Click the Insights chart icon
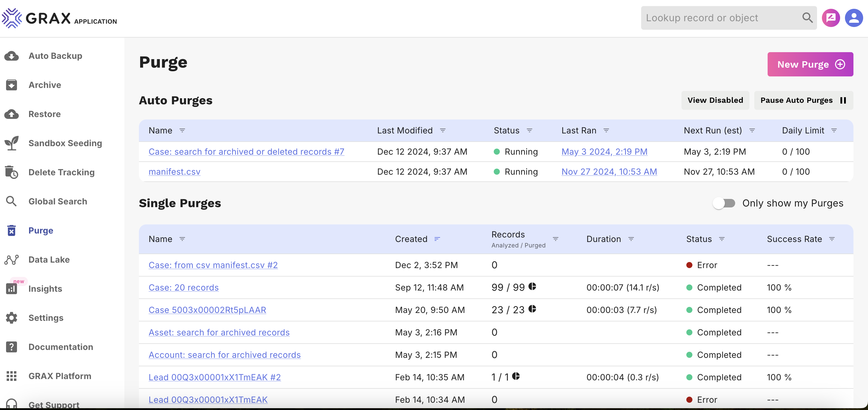Viewport: 868px width, 410px height. click(12, 289)
